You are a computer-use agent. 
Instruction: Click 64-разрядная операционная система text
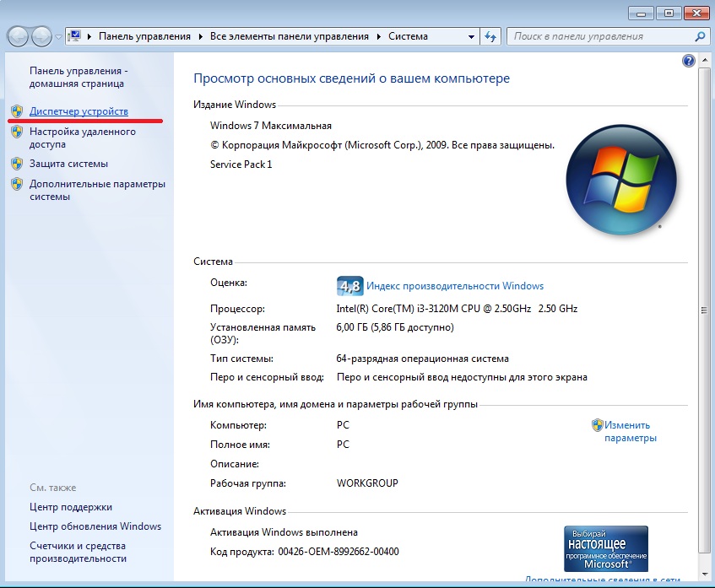click(x=422, y=359)
